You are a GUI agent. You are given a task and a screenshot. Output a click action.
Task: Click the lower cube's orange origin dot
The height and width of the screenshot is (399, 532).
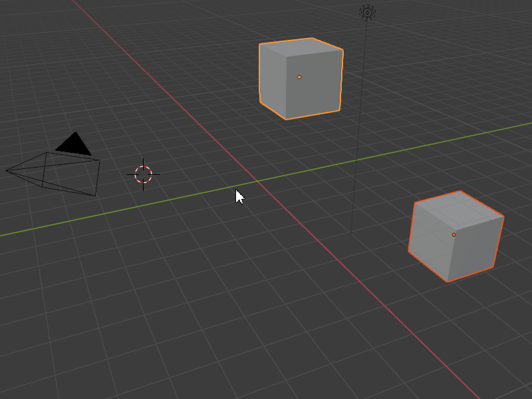tap(454, 235)
